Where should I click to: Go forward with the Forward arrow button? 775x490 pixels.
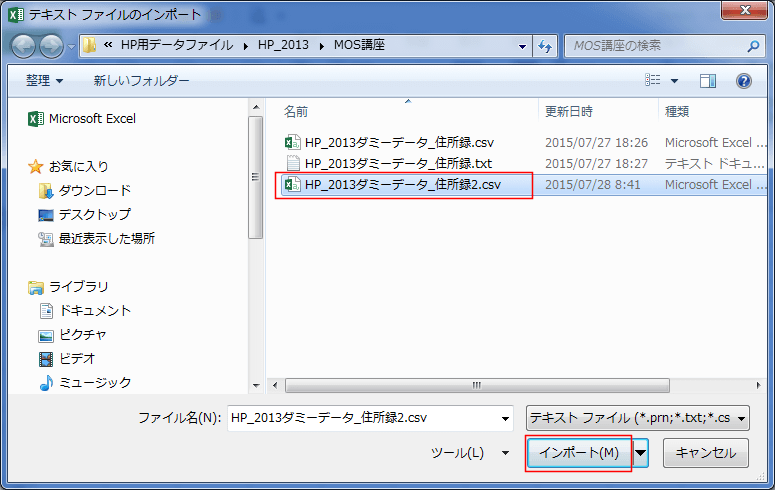coord(51,46)
